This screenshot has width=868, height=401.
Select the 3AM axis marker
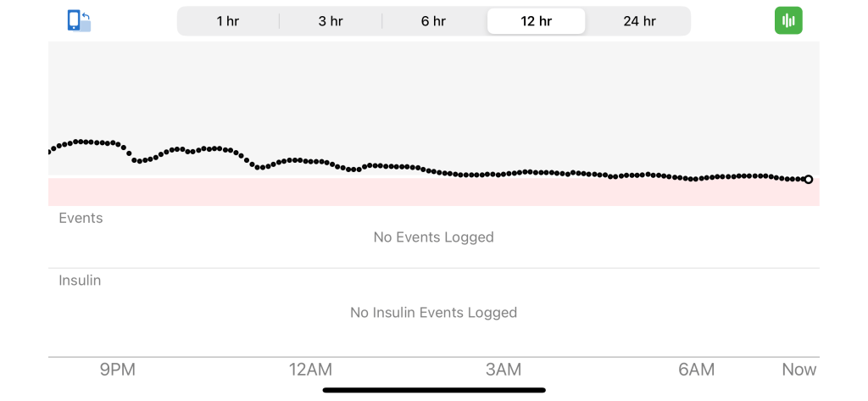point(504,370)
